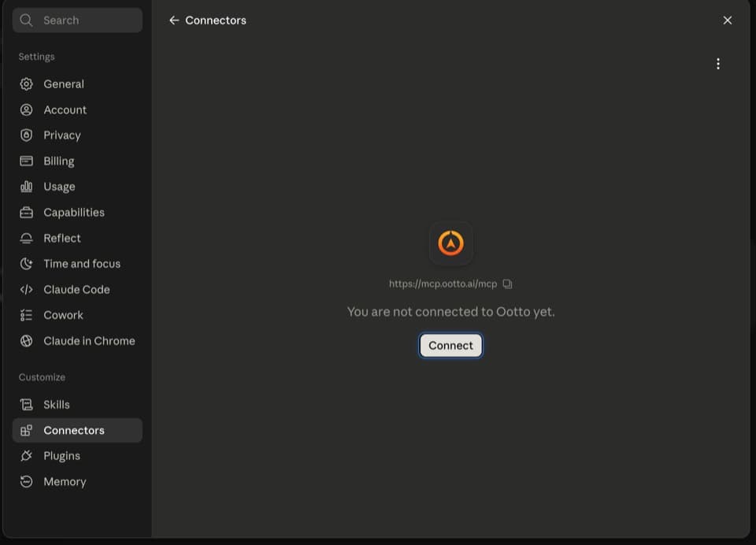The height and width of the screenshot is (545, 756).
Task: Click the Privacy shield icon
Action: 27,135
